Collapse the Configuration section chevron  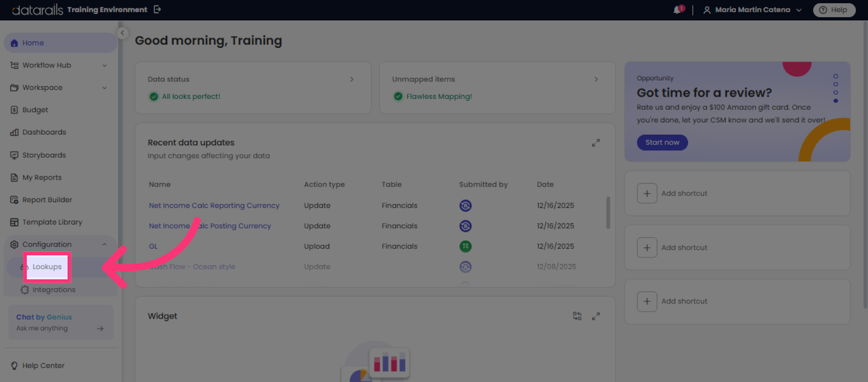coord(104,244)
